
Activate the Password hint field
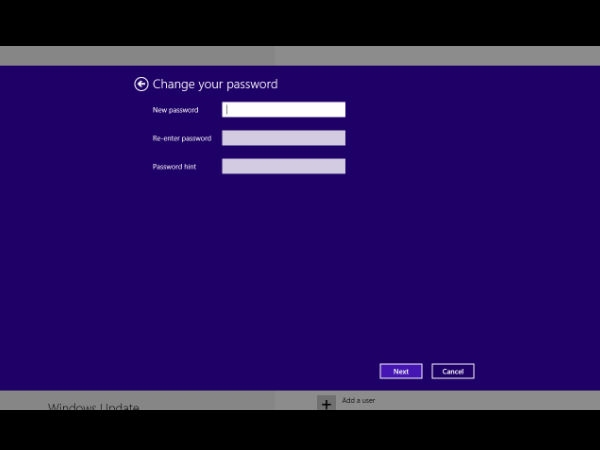pos(284,166)
